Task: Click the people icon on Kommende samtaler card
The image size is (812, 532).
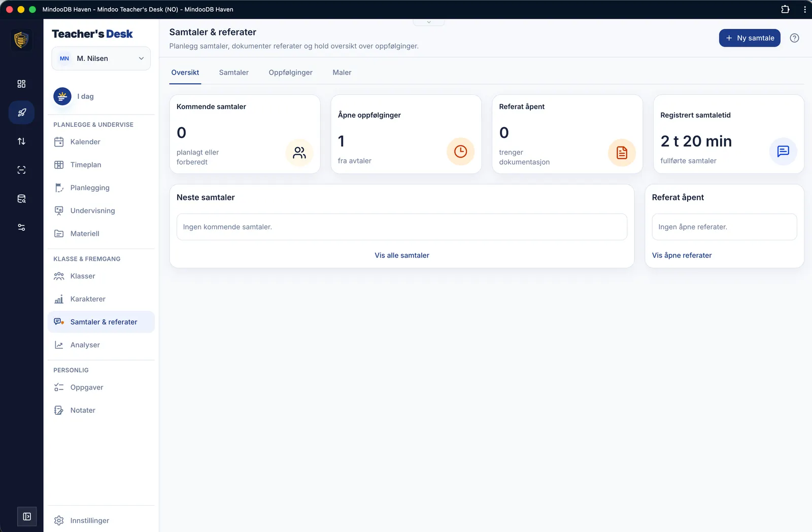Action: click(x=299, y=153)
